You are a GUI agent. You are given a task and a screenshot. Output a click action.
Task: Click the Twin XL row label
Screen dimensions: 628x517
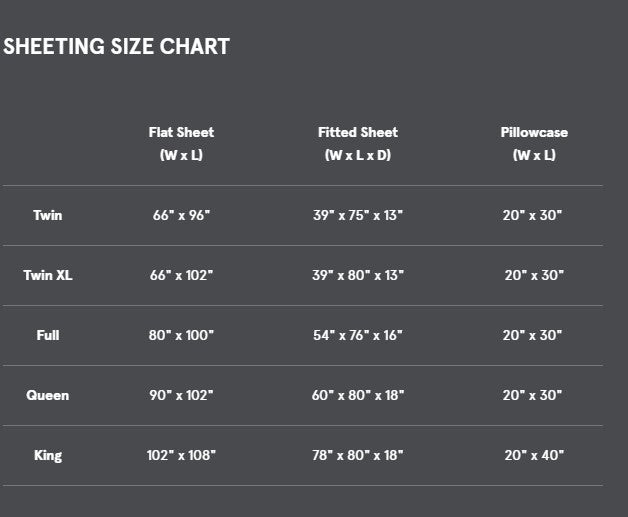[x=48, y=276]
